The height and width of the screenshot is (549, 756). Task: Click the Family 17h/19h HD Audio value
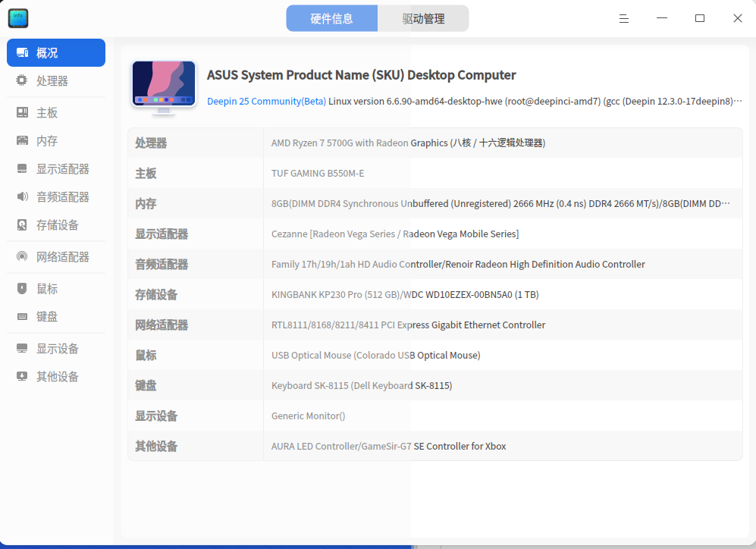(x=458, y=264)
